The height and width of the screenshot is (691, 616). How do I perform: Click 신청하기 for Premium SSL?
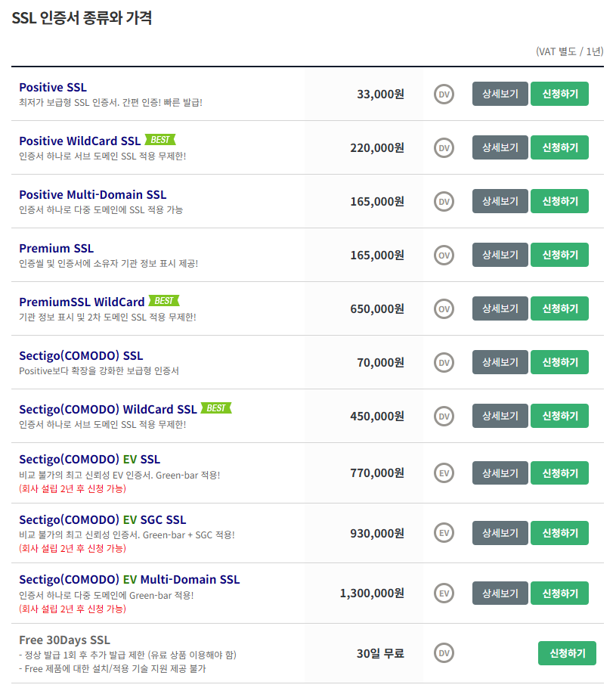pos(559,256)
